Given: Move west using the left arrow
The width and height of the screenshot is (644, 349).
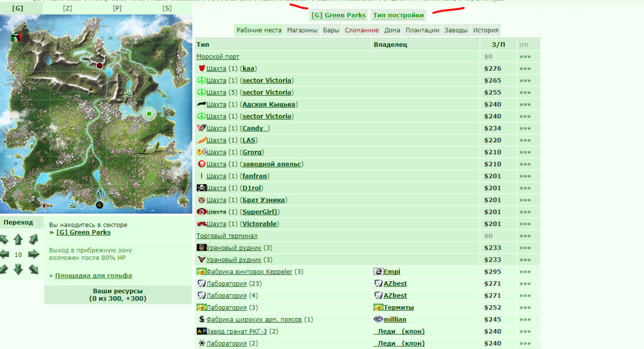Looking at the screenshot, I should 4,254.
